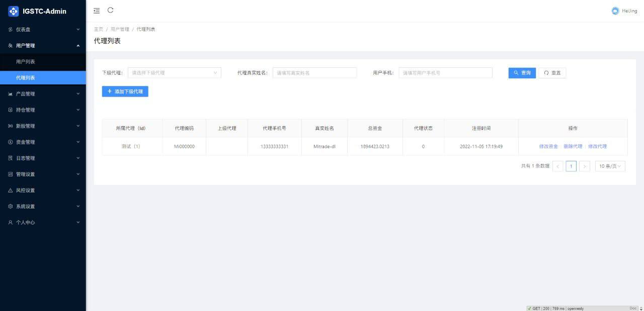Image resolution: width=644 pixels, height=311 pixels.
Task: Click the 添加下级代理 button
Action: coord(125,91)
